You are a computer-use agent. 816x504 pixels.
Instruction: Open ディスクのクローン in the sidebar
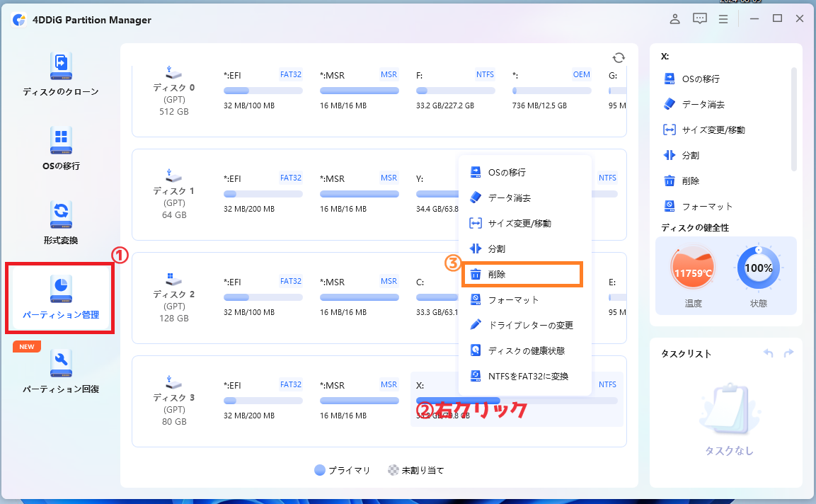pos(60,74)
